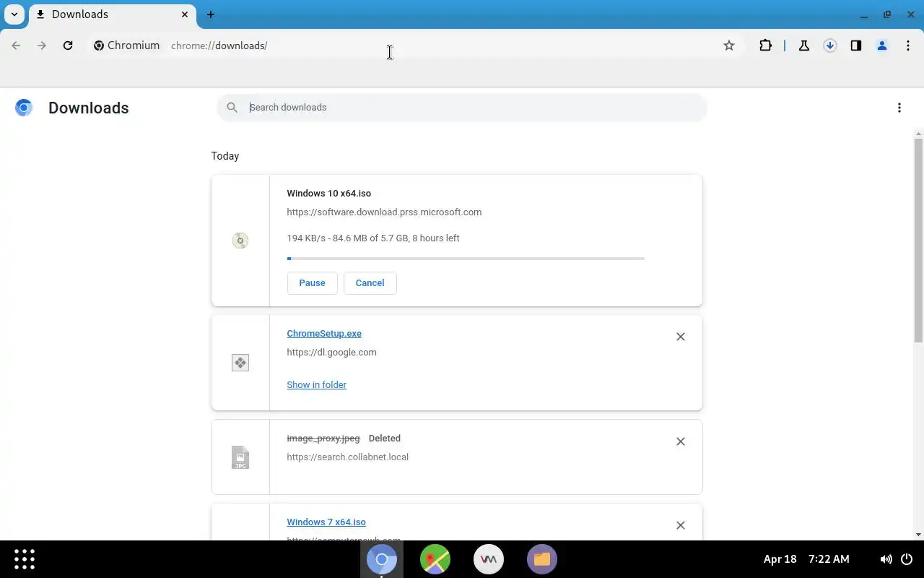The height and width of the screenshot is (578, 924).
Task: Open the Extensions puzzle icon
Action: click(766, 46)
